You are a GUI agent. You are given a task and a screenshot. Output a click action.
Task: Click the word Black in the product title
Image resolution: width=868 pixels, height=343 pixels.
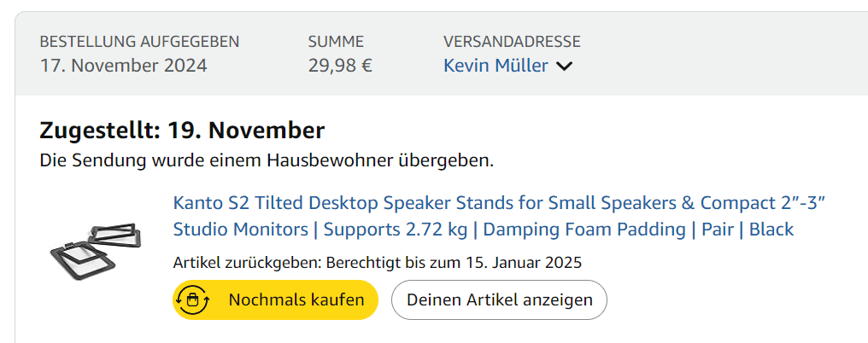pyautogui.click(x=771, y=230)
